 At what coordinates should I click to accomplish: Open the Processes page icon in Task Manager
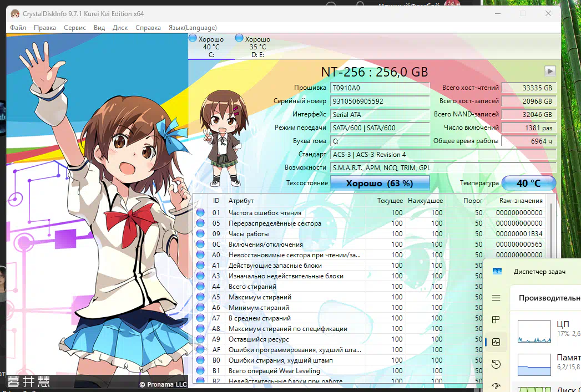click(x=496, y=320)
